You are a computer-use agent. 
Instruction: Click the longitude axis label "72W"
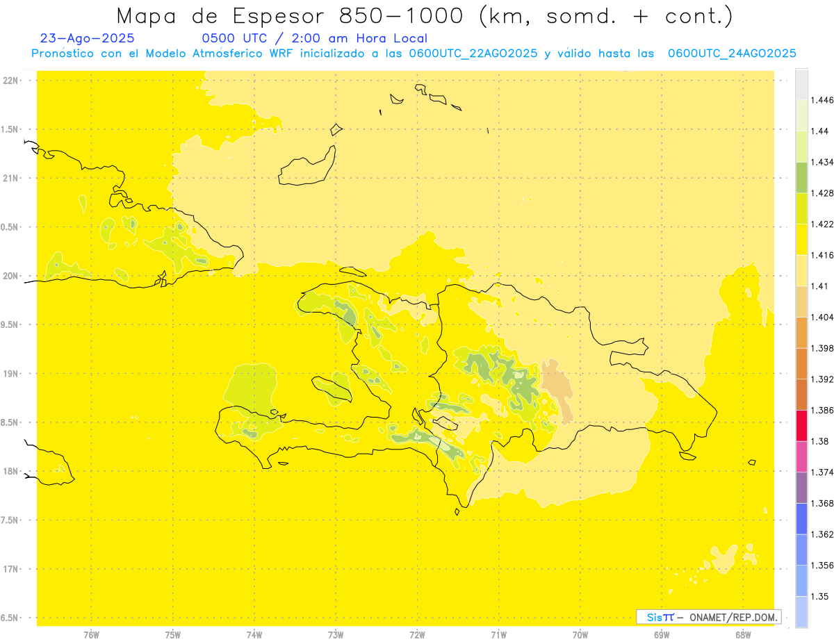[417, 634]
